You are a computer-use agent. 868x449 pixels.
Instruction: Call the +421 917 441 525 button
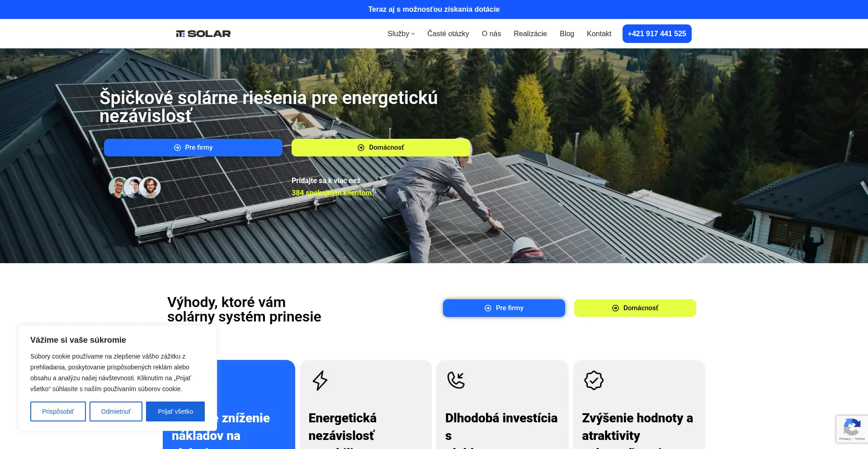[657, 33]
